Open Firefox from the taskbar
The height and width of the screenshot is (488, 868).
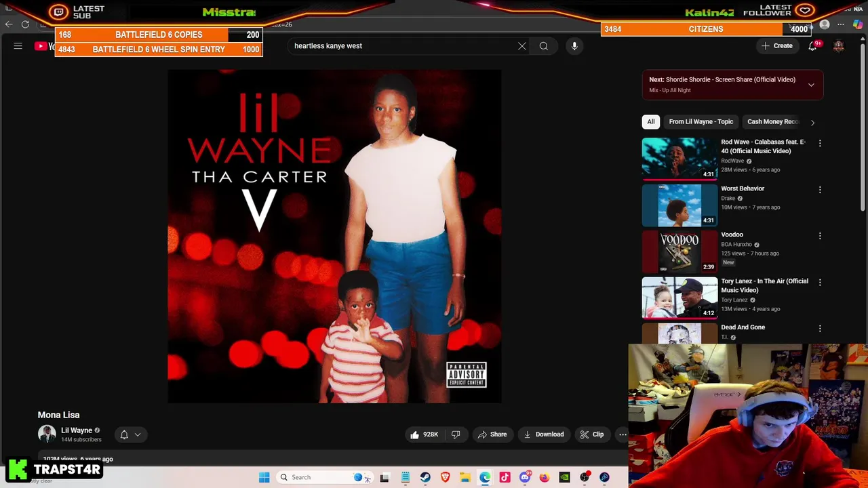(545, 477)
